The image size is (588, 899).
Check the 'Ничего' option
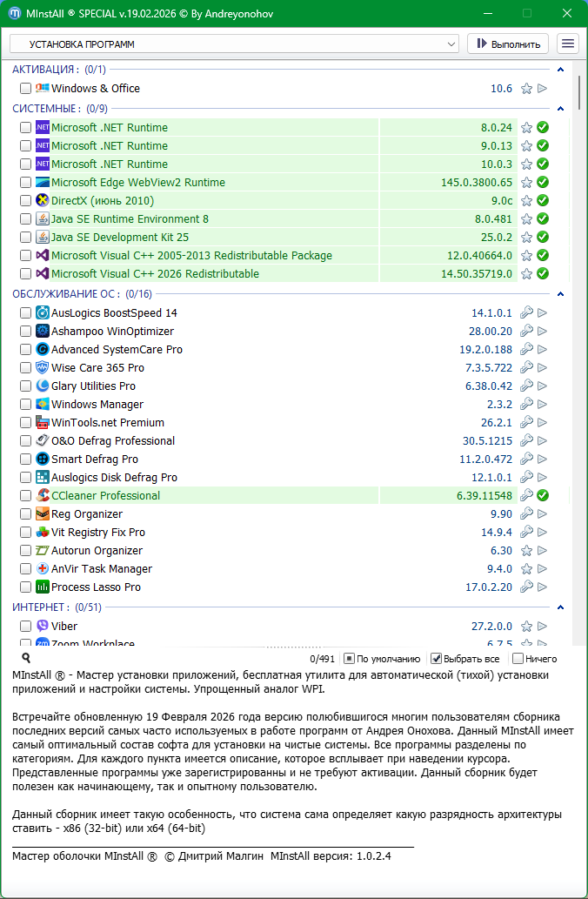click(518, 659)
